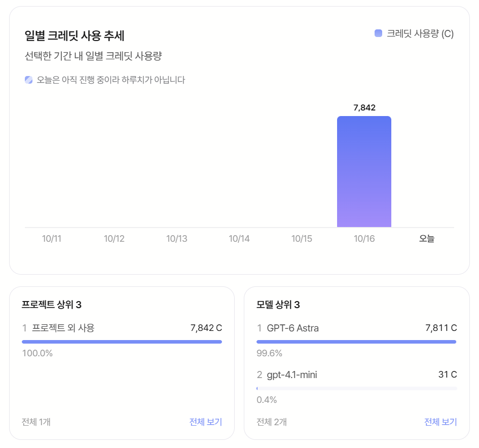Click the GPT-6 Astra row label
Image resolution: width=479 pixels, height=448 pixels.
click(292, 328)
